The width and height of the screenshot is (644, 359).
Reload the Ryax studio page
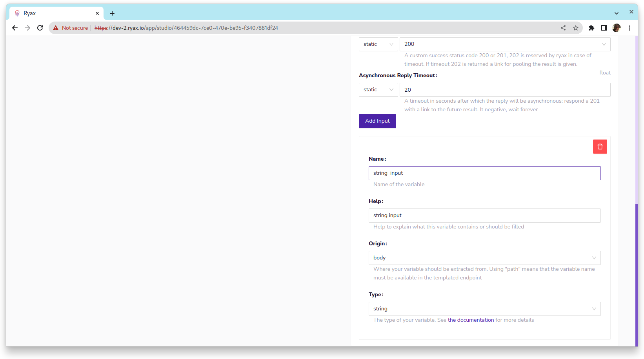click(40, 28)
